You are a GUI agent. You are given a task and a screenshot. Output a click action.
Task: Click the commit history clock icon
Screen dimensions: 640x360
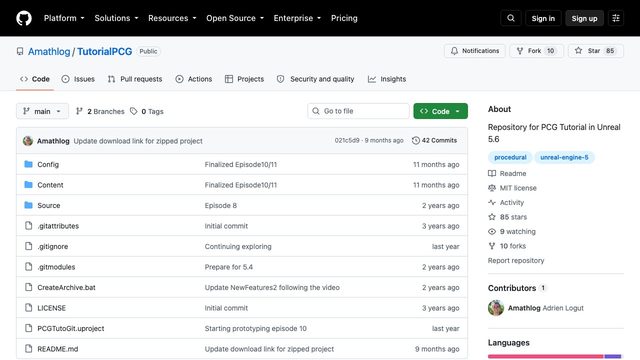coord(416,140)
